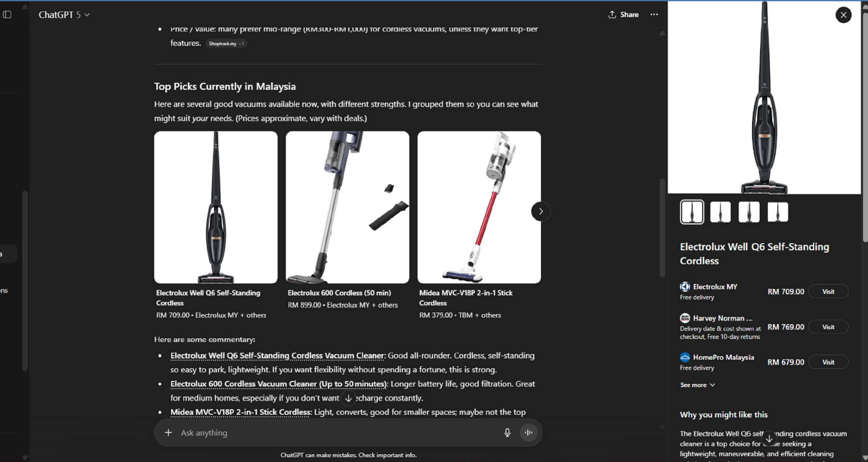Open Electrolux 600 Cordless Vacuum Cleaner commentary link

[x=278, y=384]
